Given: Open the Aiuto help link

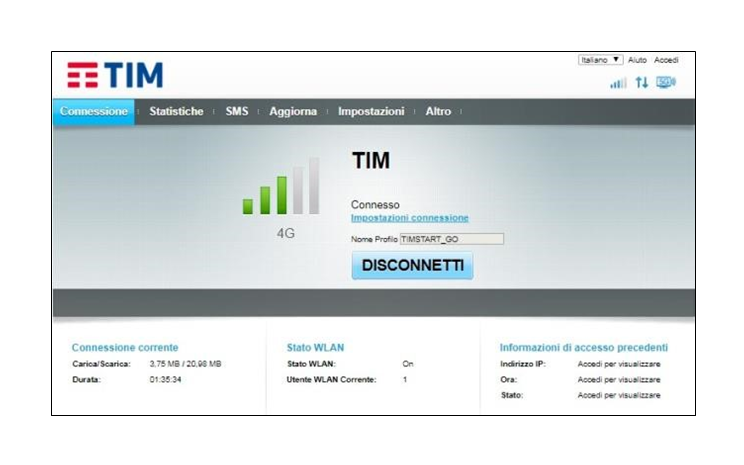Looking at the screenshot, I should [637, 60].
